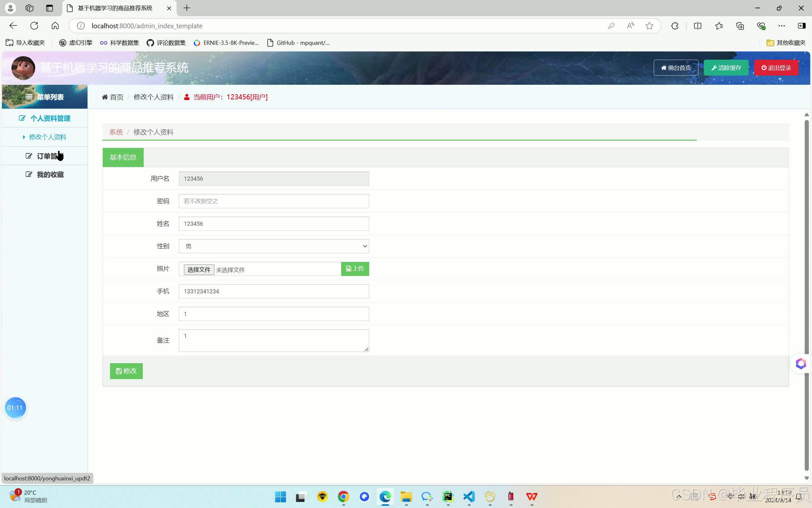Click the 备注 textarea

coord(274,340)
